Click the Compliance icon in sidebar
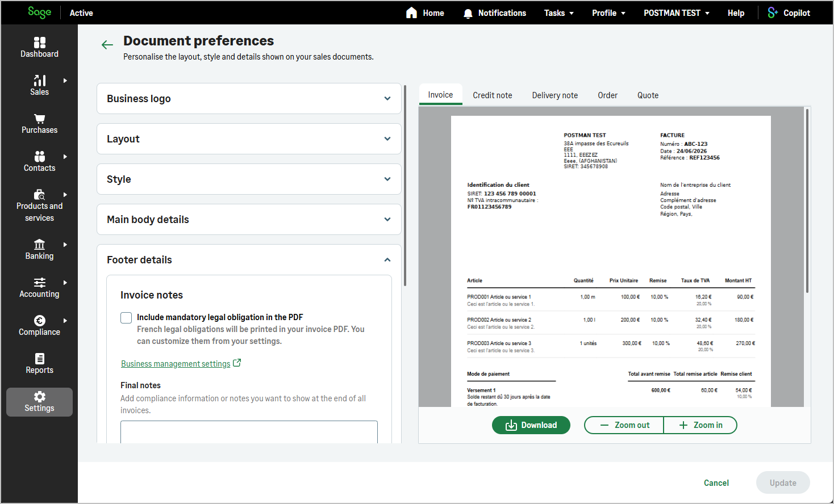The width and height of the screenshot is (834, 504). (39, 321)
